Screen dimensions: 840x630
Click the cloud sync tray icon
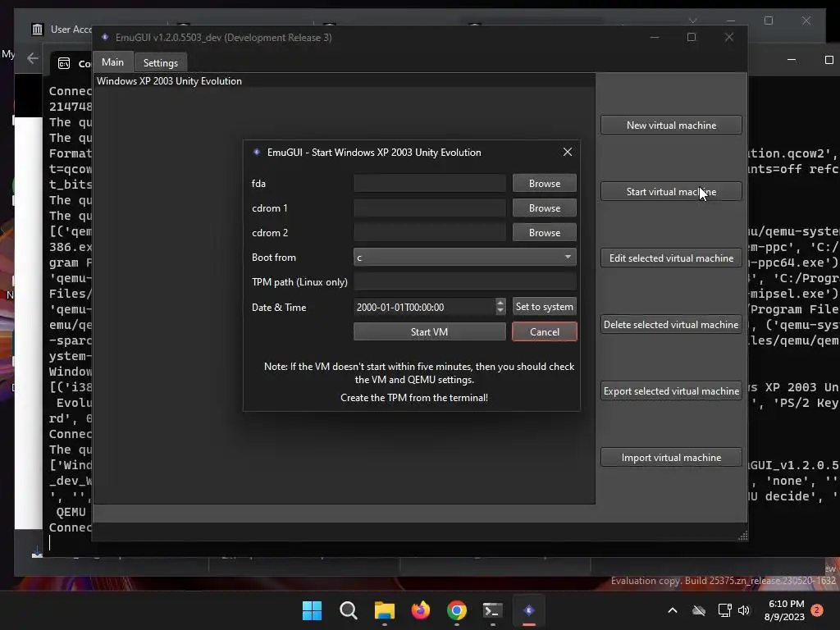click(699, 610)
